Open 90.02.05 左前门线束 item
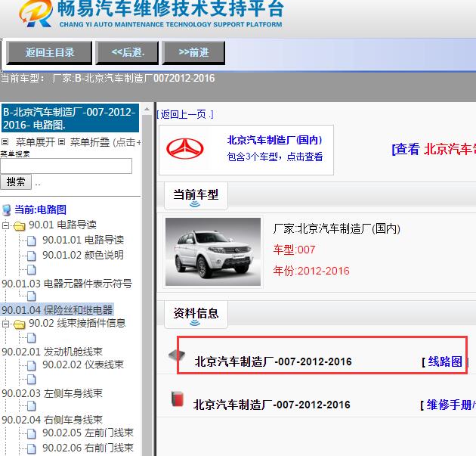Viewport: 476px width, 456px height. pyautogui.click(x=88, y=433)
